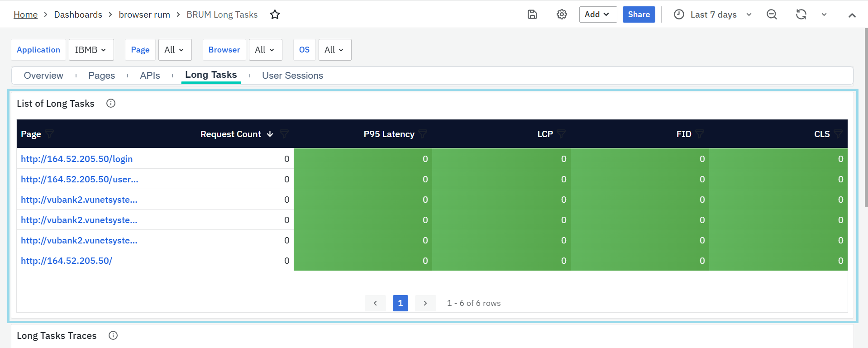Screen dimensions: 868x348
Task: Click the zoom out time range icon
Action: [772, 14]
